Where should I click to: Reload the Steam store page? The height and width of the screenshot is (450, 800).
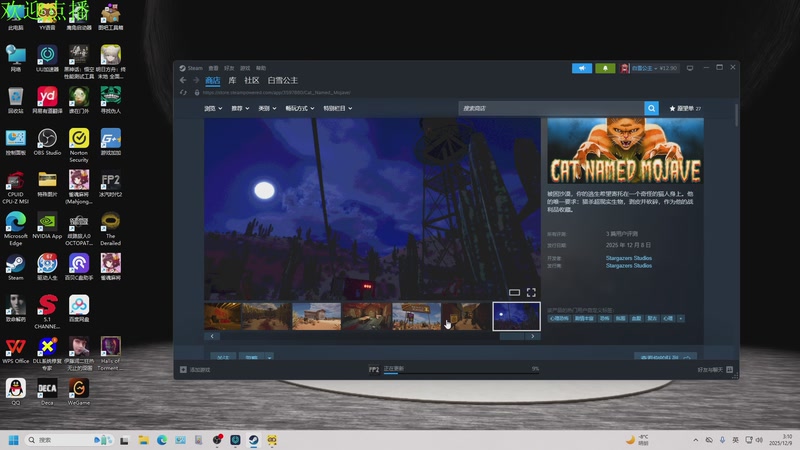[x=183, y=92]
